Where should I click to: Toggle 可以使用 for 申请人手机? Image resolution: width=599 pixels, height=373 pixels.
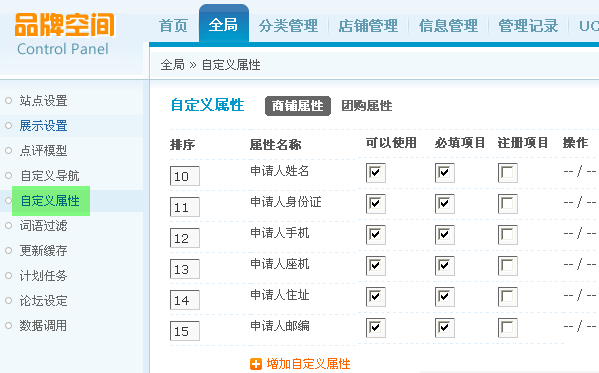pyautogui.click(x=376, y=235)
